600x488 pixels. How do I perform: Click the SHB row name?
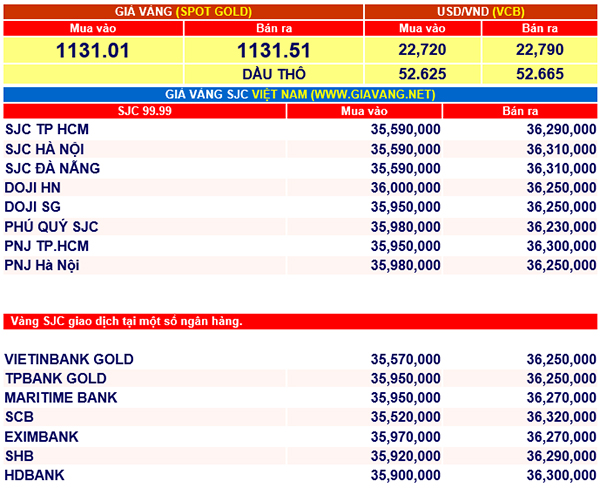(19, 456)
